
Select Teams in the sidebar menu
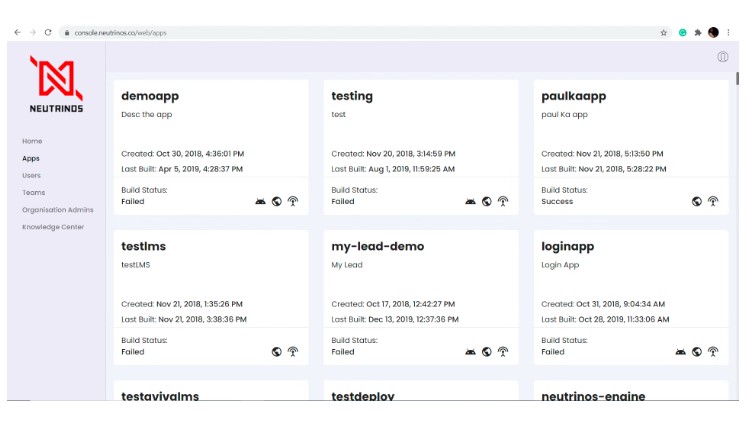33,192
